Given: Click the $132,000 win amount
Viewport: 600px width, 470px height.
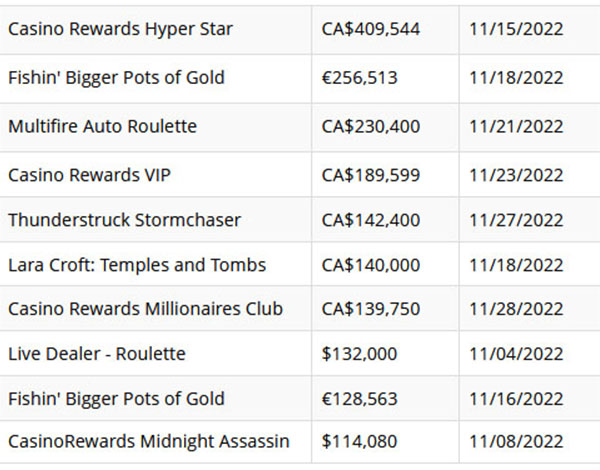Looking at the screenshot, I should coord(359,354).
